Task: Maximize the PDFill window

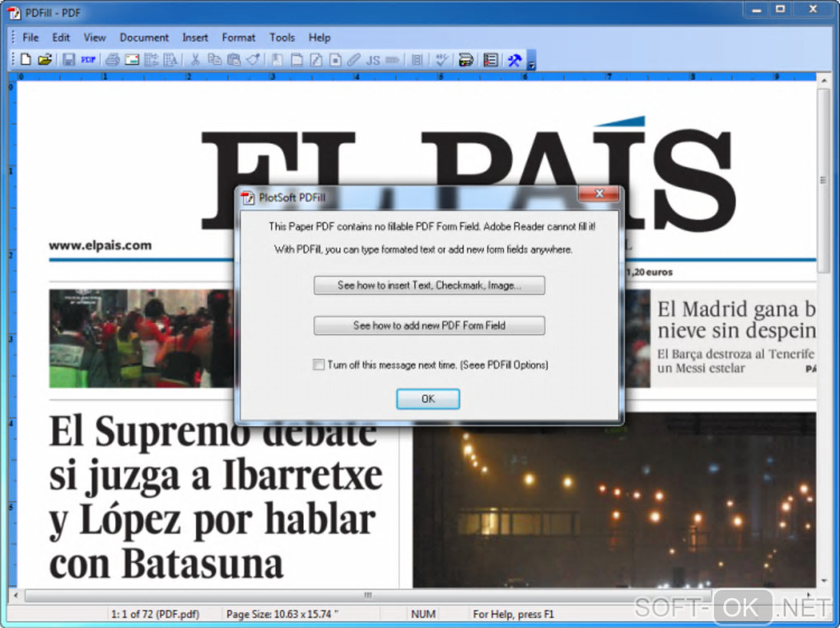Action: pyautogui.click(x=781, y=9)
